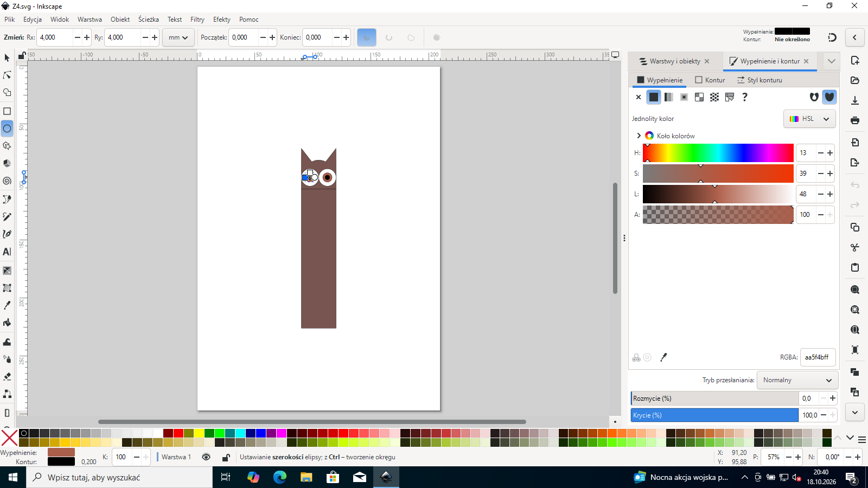Open the dock panel chevron menu

tap(831, 61)
